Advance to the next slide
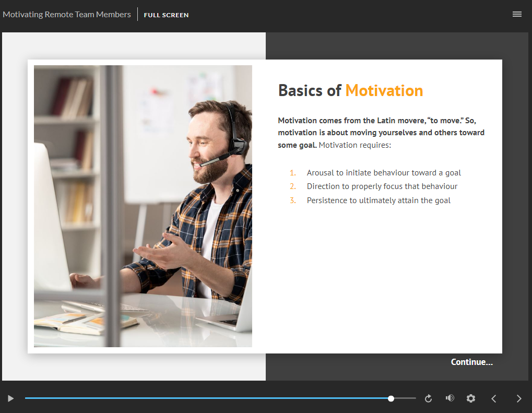532x413 pixels. 518,398
